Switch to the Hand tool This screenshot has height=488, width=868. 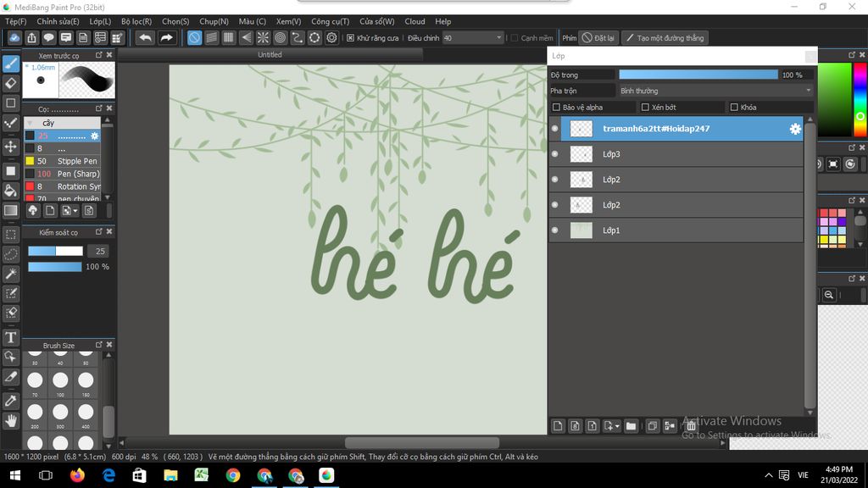(11, 421)
